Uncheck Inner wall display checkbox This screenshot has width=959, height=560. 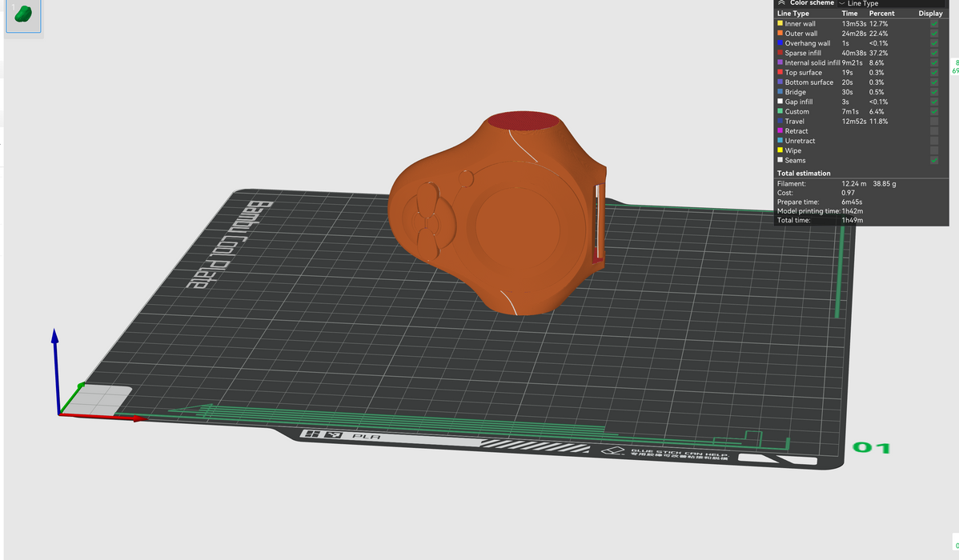tap(934, 24)
